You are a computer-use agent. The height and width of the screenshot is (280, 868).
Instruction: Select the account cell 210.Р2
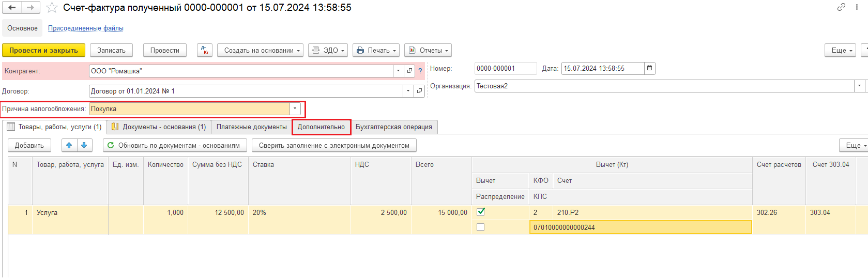[652, 212]
